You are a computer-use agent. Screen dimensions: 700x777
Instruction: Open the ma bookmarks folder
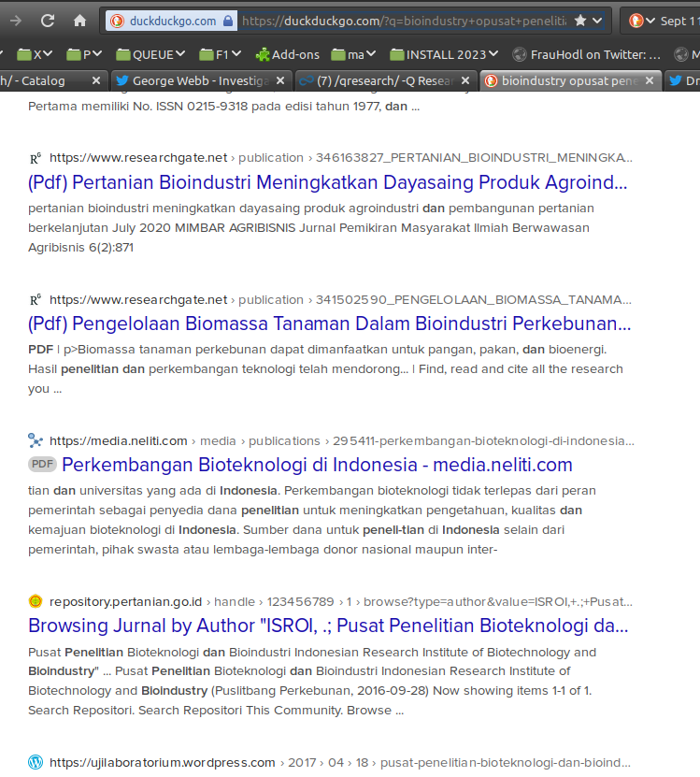click(353, 54)
